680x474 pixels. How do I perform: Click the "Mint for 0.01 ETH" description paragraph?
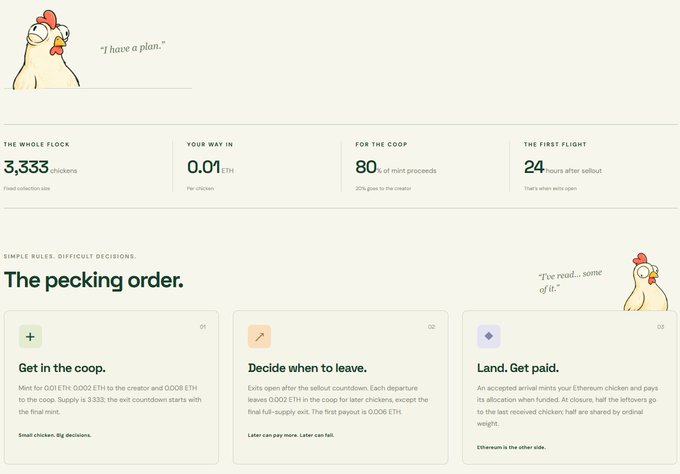pos(110,400)
